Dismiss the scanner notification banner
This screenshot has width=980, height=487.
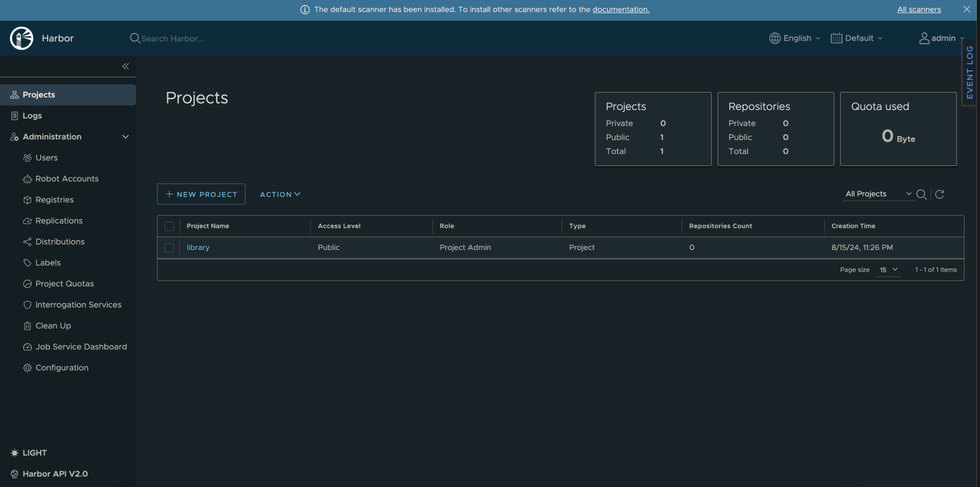pyautogui.click(x=967, y=9)
